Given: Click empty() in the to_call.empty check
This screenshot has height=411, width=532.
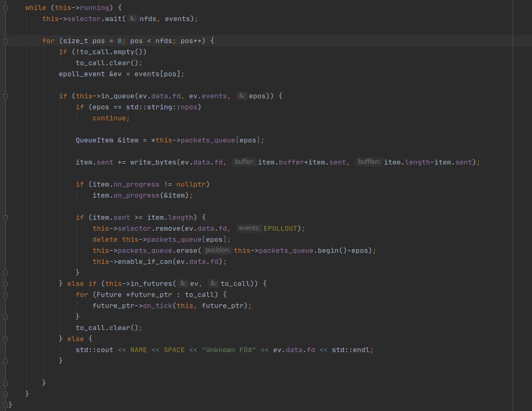Looking at the screenshot, I should (x=128, y=52).
